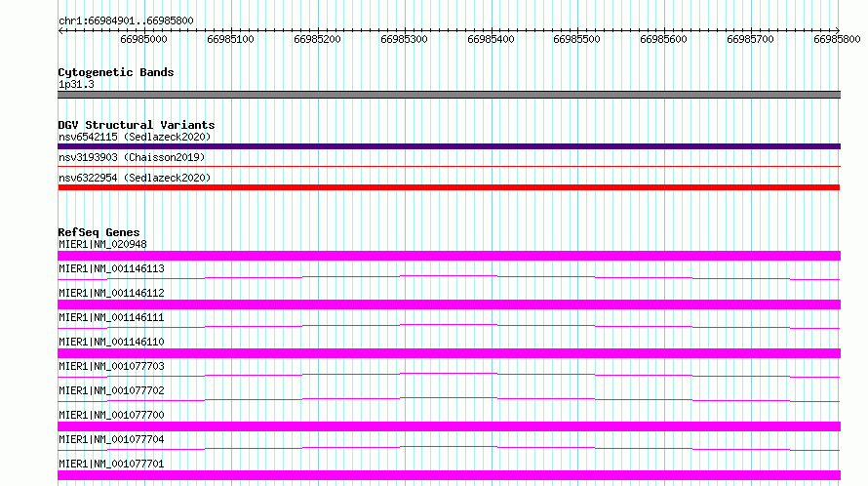Select transcript label MIER1|NM_001077701
The height and width of the screenshot is (486, 868).
click(111, 464)
